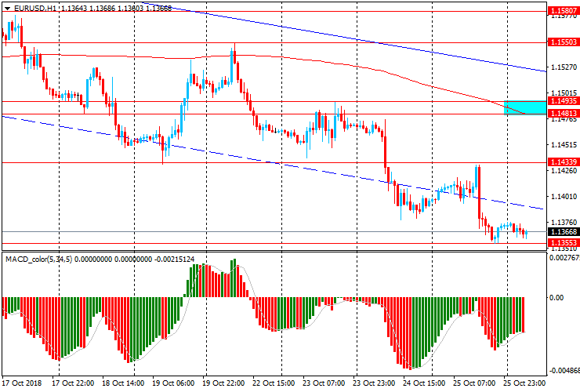The image size is (580, 392).
Task: Click the 18 Oct 14:00 time label
Action: 123,383
